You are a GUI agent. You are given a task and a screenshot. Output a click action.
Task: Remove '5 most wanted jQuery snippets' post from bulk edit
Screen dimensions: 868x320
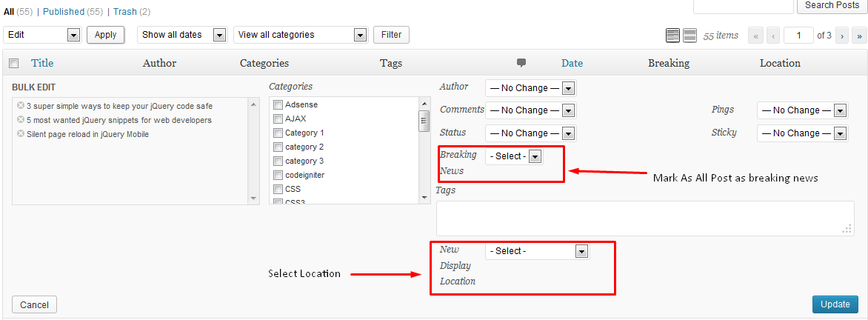(21, 119)
